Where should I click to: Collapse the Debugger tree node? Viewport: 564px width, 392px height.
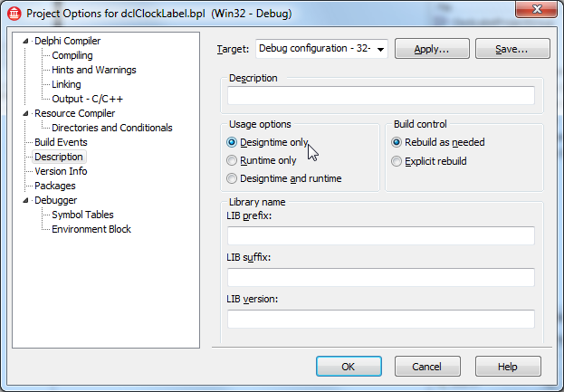(25, 200)
